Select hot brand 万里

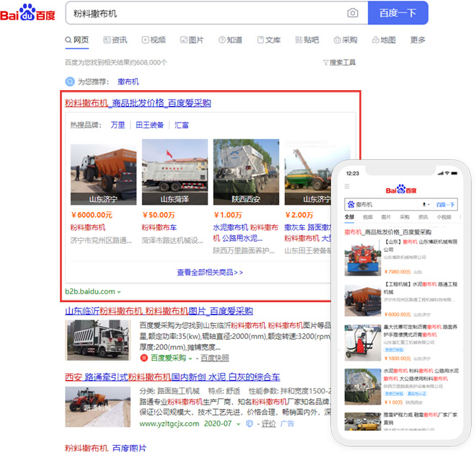(x=118, y=125)
